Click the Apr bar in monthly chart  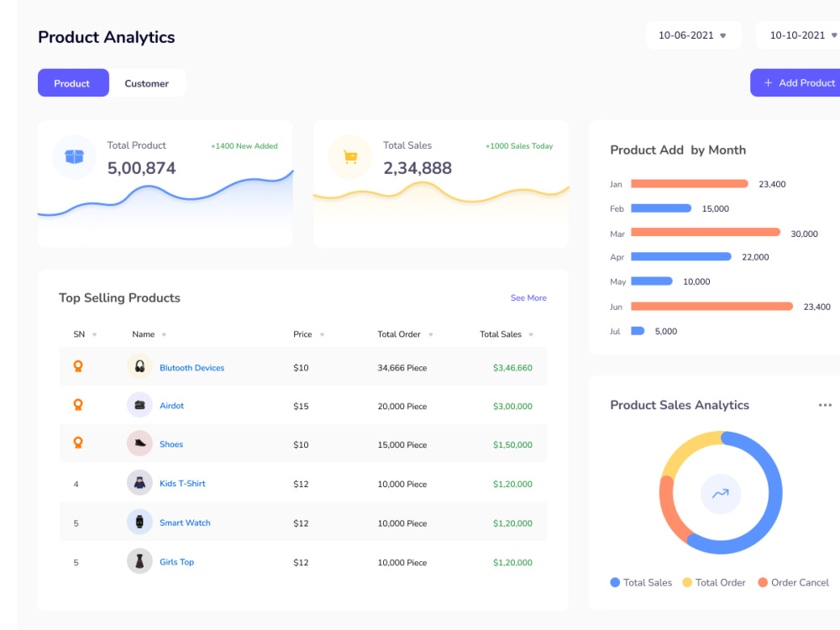point(681,256)
